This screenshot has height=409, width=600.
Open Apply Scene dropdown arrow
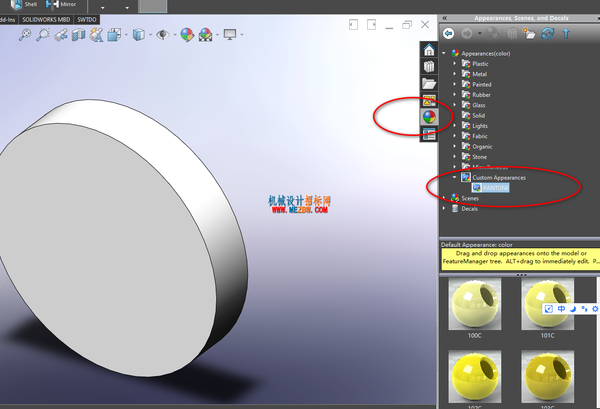tap(217, 35)
